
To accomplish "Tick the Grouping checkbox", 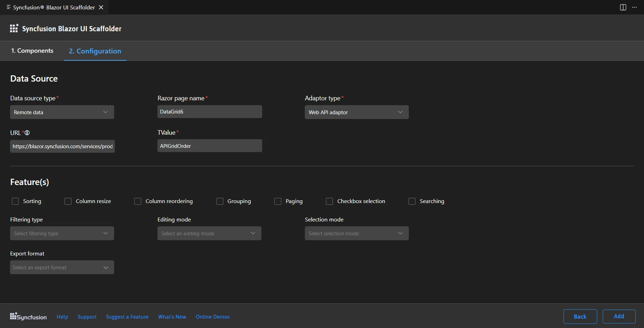I will click(x=220, y=201).
